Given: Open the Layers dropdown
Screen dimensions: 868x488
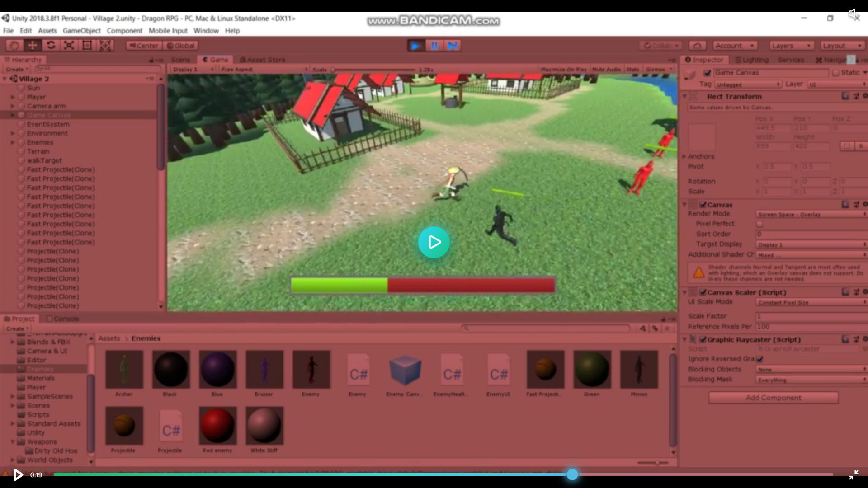Looking at the screenshot, I should pos(791,46).
